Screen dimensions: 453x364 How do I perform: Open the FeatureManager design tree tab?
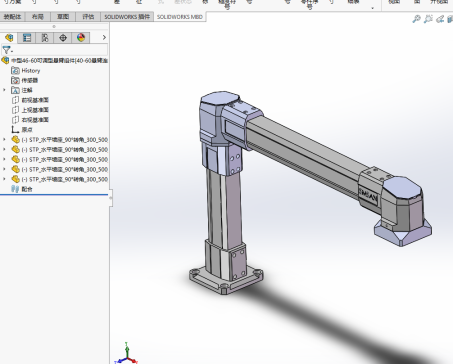(x=9, y=38)
